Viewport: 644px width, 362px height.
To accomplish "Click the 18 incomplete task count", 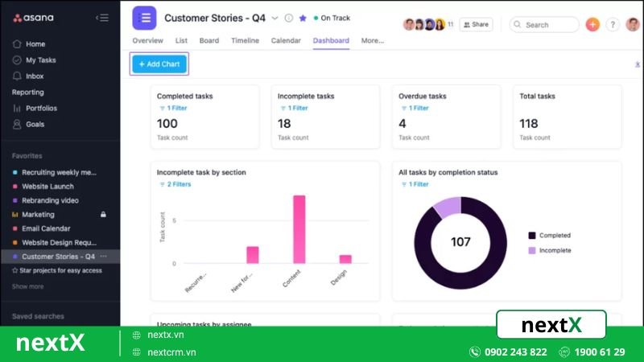I will [x=284, y=124].
